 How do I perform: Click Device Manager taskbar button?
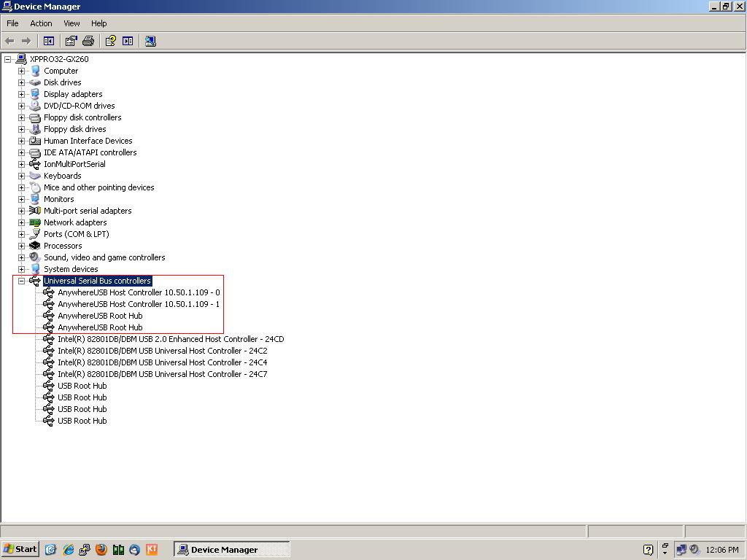tap(231, 550)
